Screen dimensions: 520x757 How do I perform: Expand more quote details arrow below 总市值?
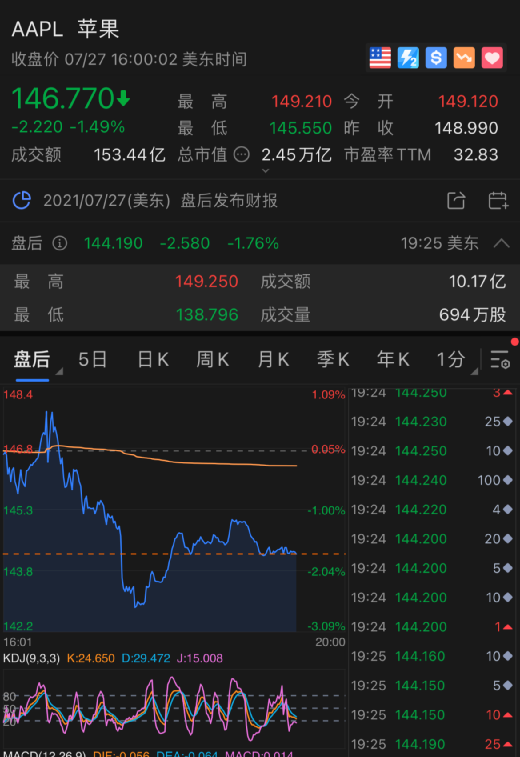265,170
